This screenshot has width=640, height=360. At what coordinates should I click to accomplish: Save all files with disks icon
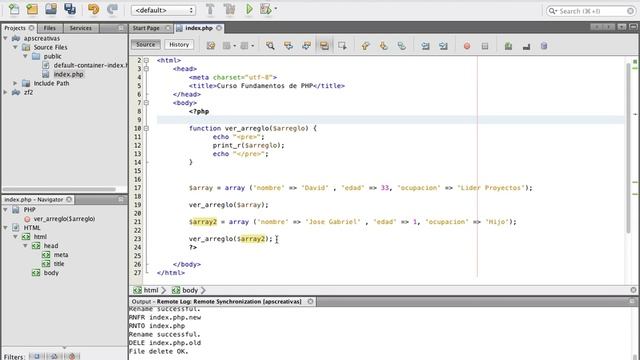click(70, 9)
